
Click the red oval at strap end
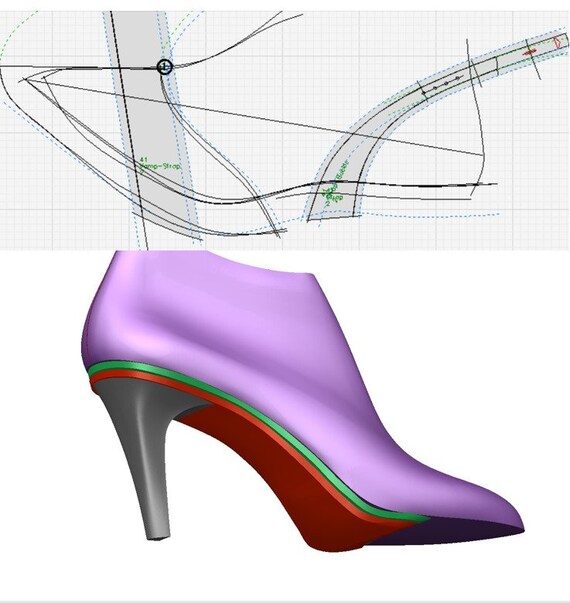[557, 42]
